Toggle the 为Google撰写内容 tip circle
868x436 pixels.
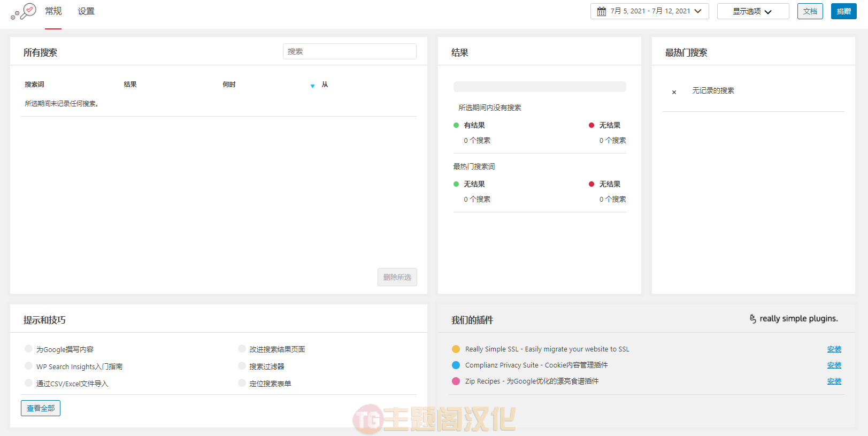29,349
